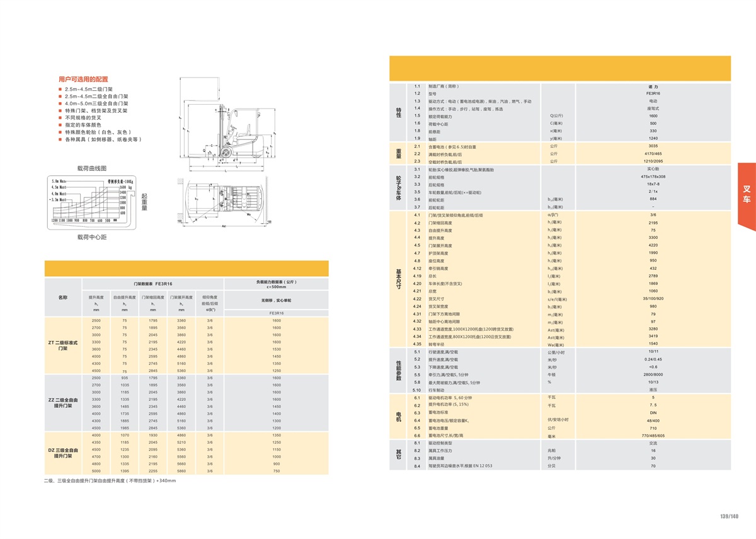Viewport: 756px width, 539px height.
Task: Click the wheelbase value 1240
Action: (653, 139)
